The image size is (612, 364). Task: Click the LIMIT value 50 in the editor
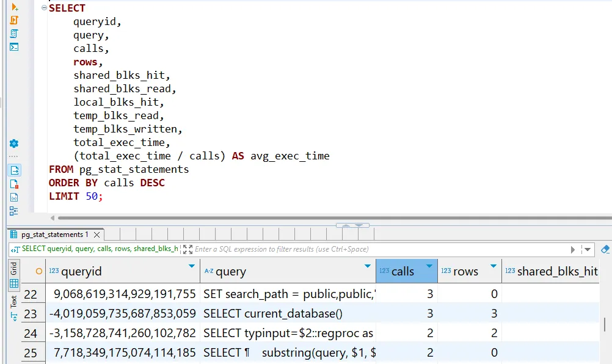[x=92, y=196]
